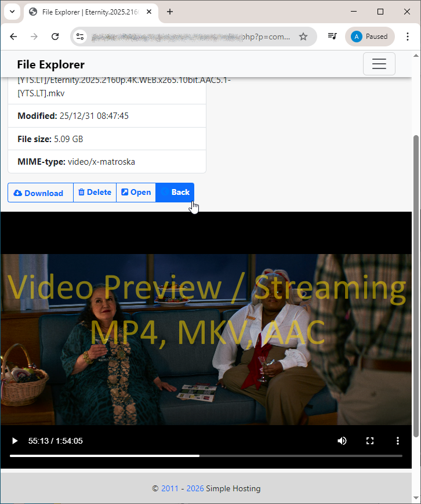Click the Modified 25/12/31 08:47:45 text

click(73, 116)
